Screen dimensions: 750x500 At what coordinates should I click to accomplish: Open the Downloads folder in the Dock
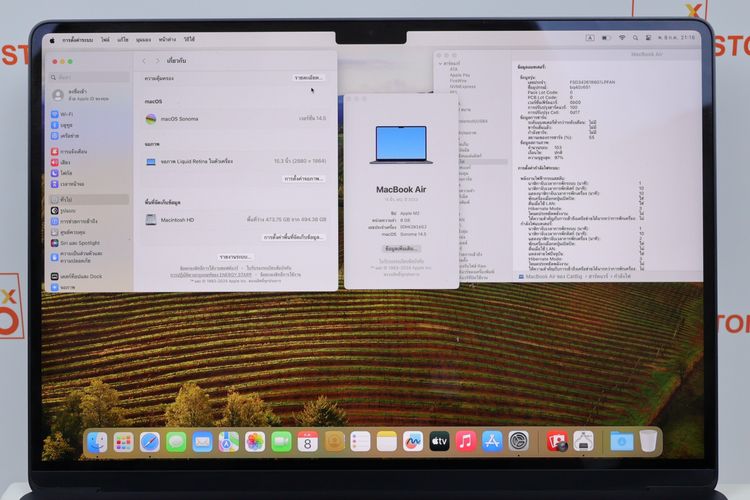621,442
